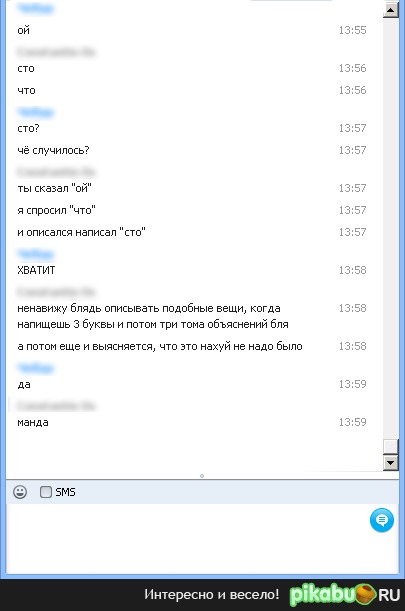Click the blurred sender name above "сто?"
The height and width of the screenshot is (611, 405).
click(x=35, y=113)
